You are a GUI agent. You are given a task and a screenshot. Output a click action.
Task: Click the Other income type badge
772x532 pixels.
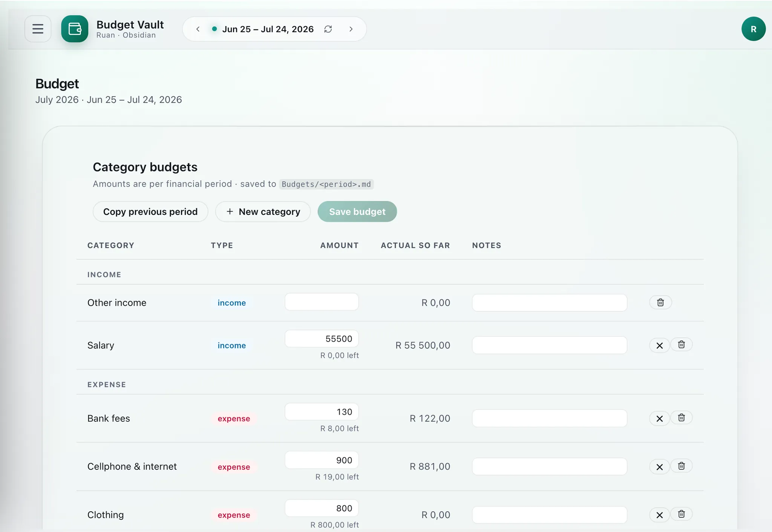[231, 303]
